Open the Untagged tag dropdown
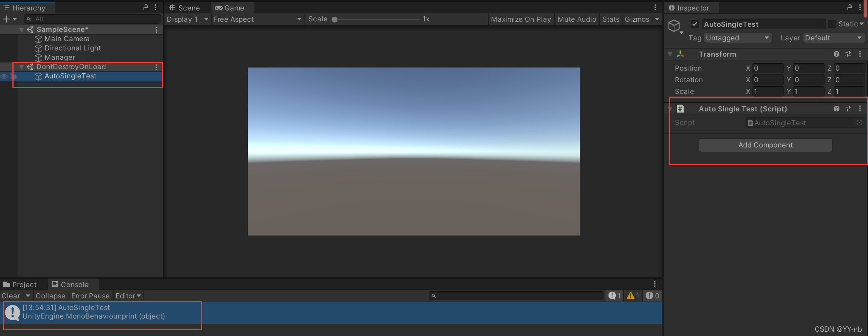 737,38
